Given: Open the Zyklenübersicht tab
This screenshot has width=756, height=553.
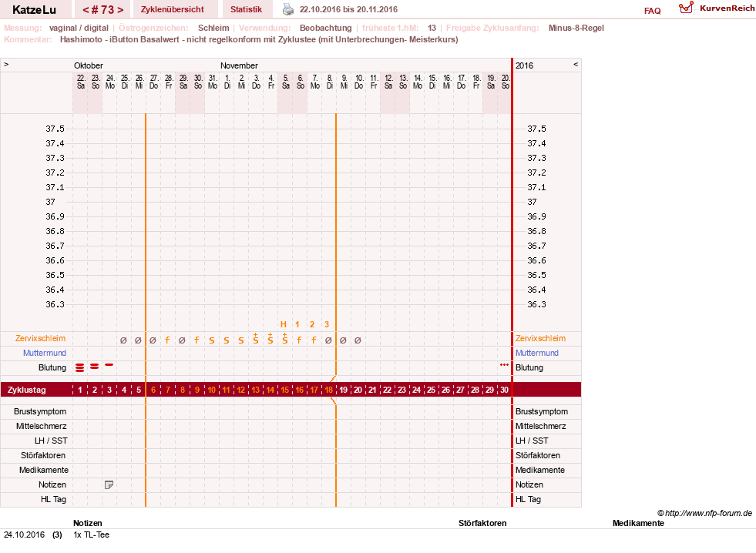Looking at the screenshot, I should coord(172,9).
